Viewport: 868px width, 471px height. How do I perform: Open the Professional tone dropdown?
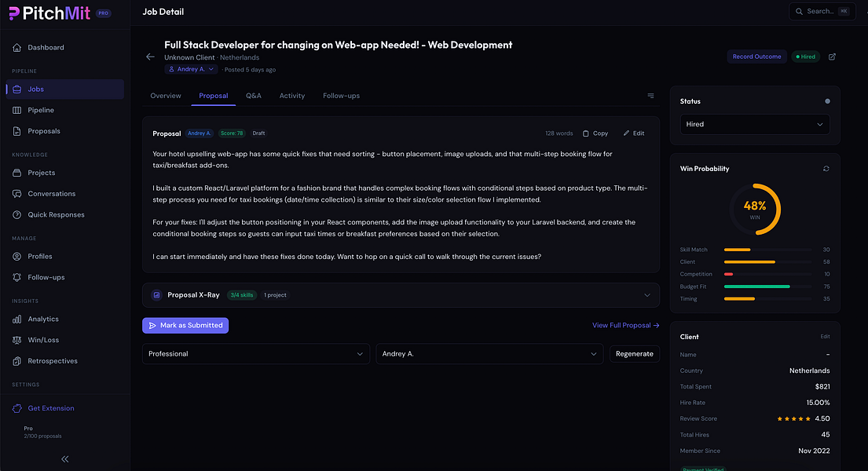tap(256, 354)
